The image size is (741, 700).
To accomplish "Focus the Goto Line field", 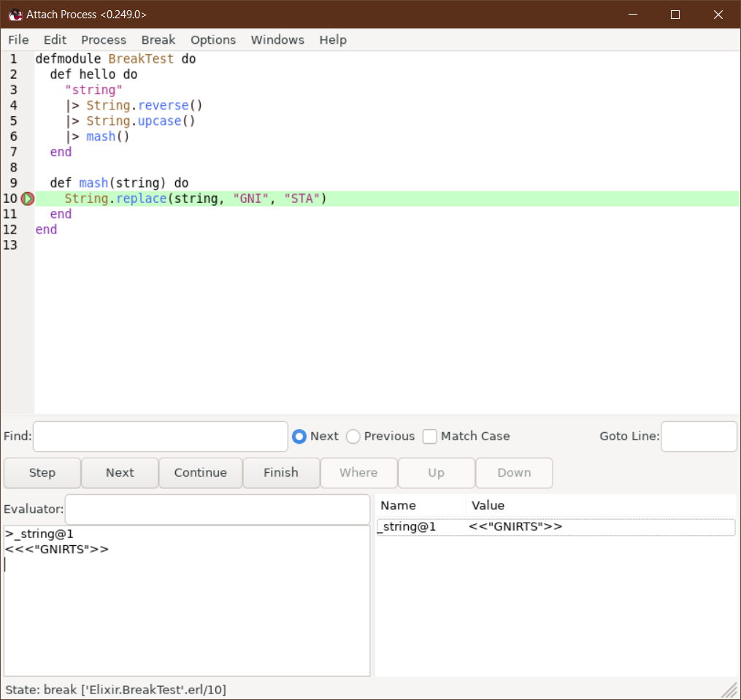I will coord(699,436).
